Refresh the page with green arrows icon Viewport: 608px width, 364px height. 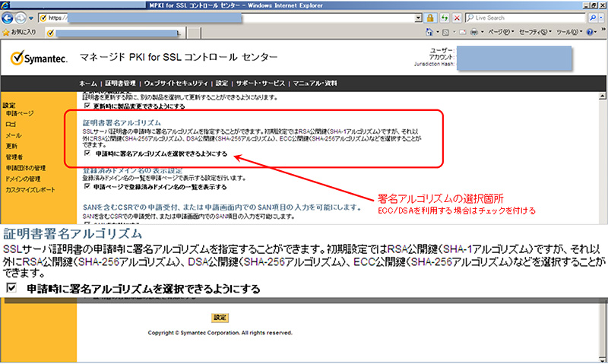pyautogui.click(x=445, y=17)
